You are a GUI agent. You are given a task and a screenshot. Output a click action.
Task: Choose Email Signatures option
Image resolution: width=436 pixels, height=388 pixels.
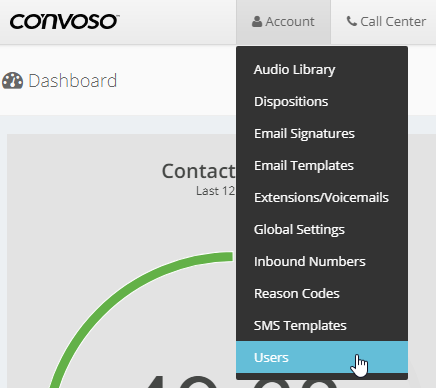pyautogui.click(x=322, y=134)
